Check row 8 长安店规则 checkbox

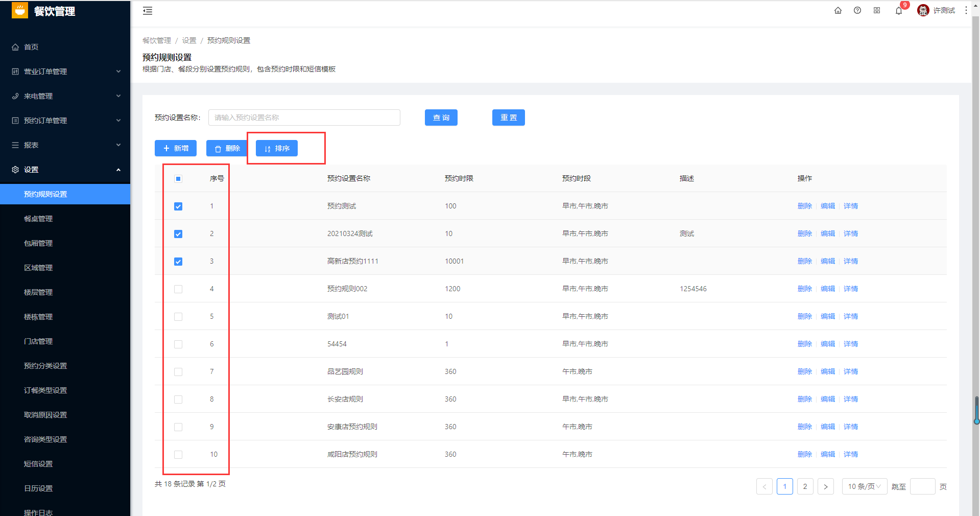pos(178,400)
